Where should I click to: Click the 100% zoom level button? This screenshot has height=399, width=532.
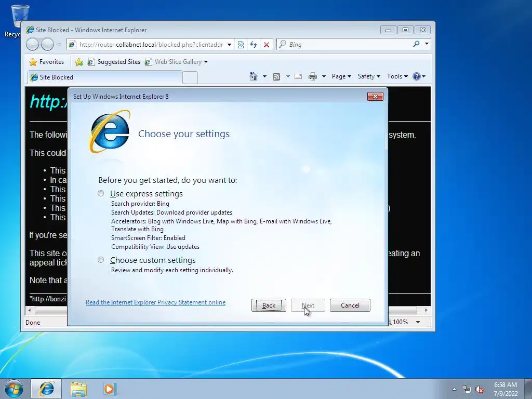[400, 322]
